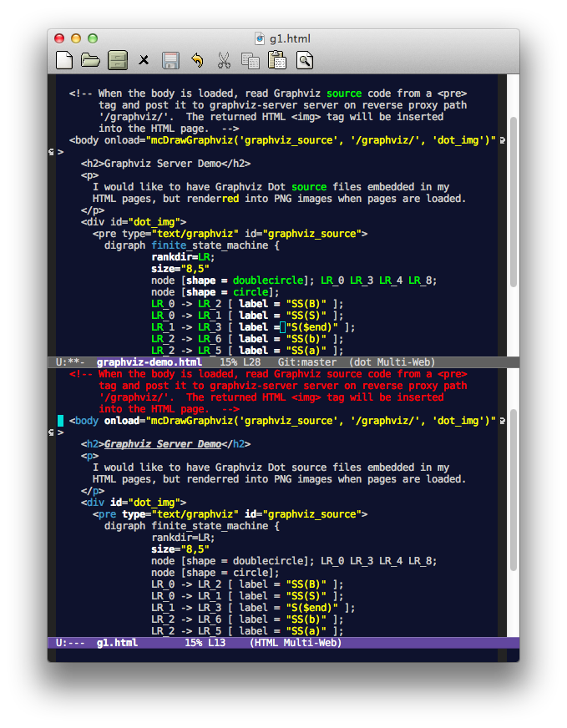Search with magnifying glass toolbar icon
The image size is (567, 728).
[305, 60]
